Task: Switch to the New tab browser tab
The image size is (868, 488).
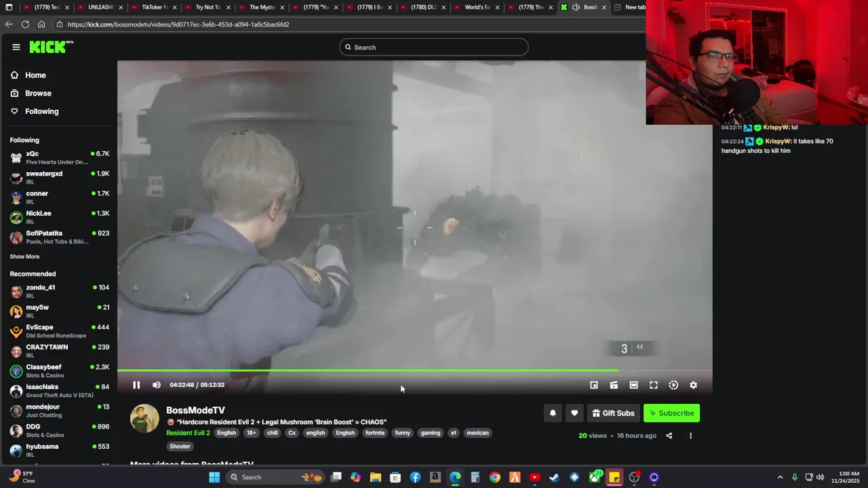Action: click(x=631, y=7)
